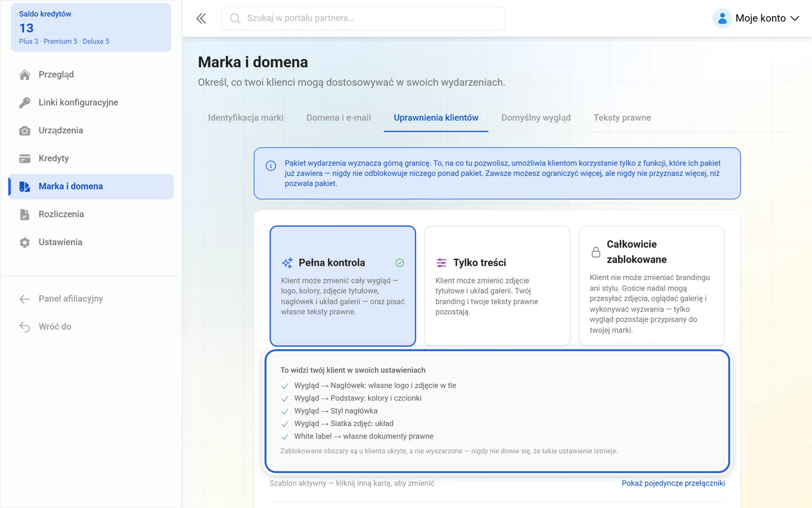This screenshot has width=812, height=508.
Task: Open the Teksty prawne tab
Action: (x=622, y=117)
